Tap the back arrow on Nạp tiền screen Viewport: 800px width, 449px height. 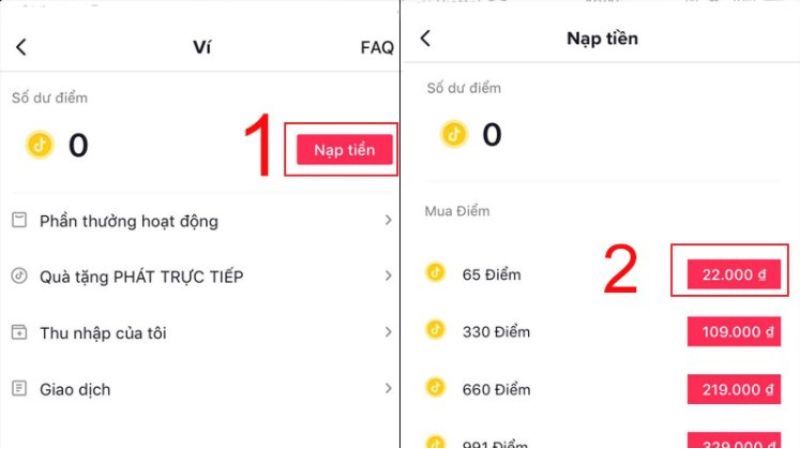click(x=426, y=39)
